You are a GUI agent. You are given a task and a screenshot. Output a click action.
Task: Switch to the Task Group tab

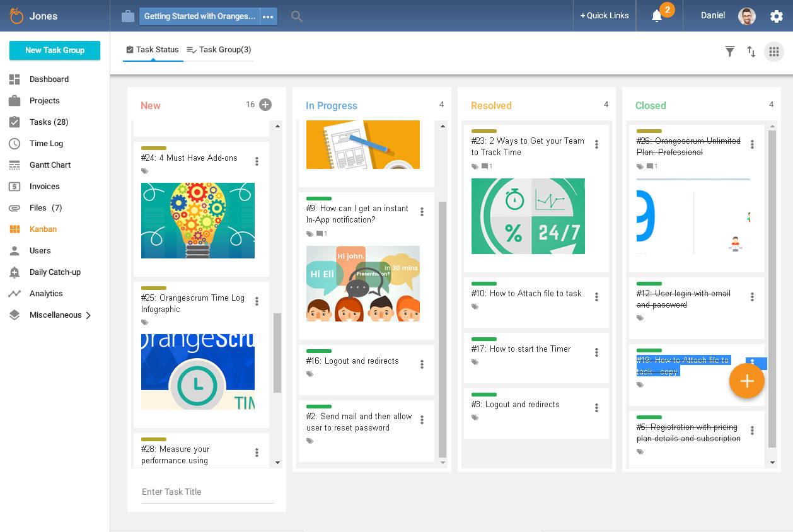pos(219,49)
